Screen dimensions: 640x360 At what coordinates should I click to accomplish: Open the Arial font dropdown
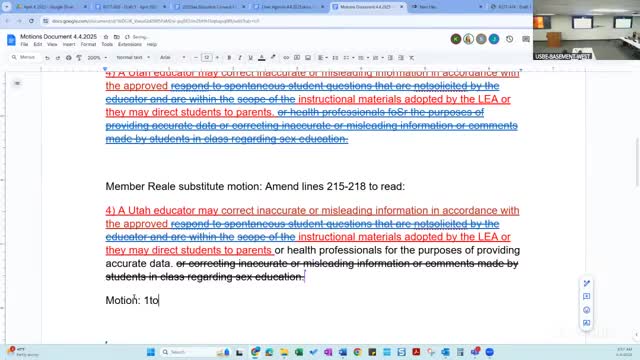point(173,58)
